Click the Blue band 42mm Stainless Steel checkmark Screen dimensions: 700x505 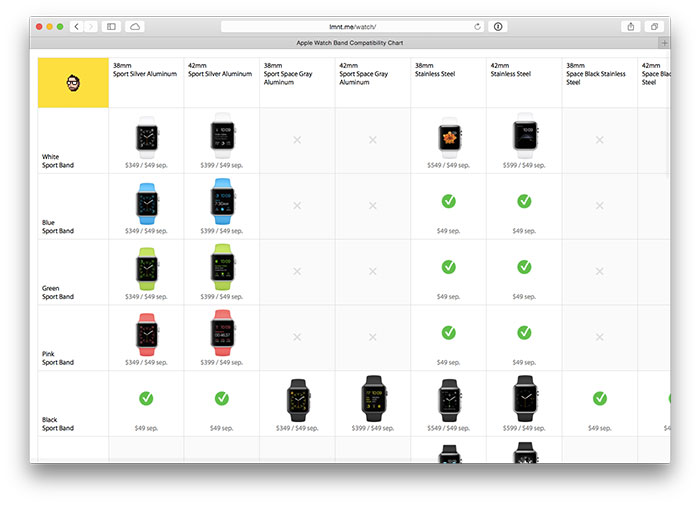point(524,201)
